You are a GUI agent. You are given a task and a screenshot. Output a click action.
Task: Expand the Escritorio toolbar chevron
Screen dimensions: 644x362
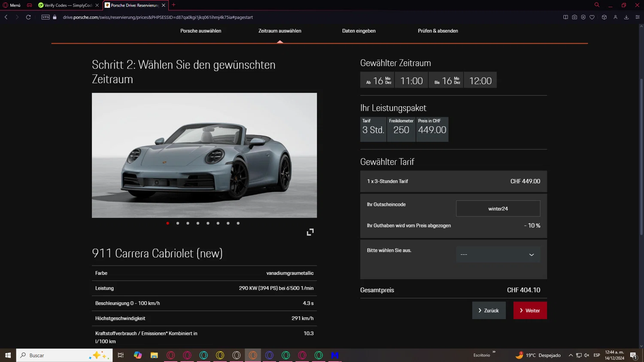coord(494,352)
